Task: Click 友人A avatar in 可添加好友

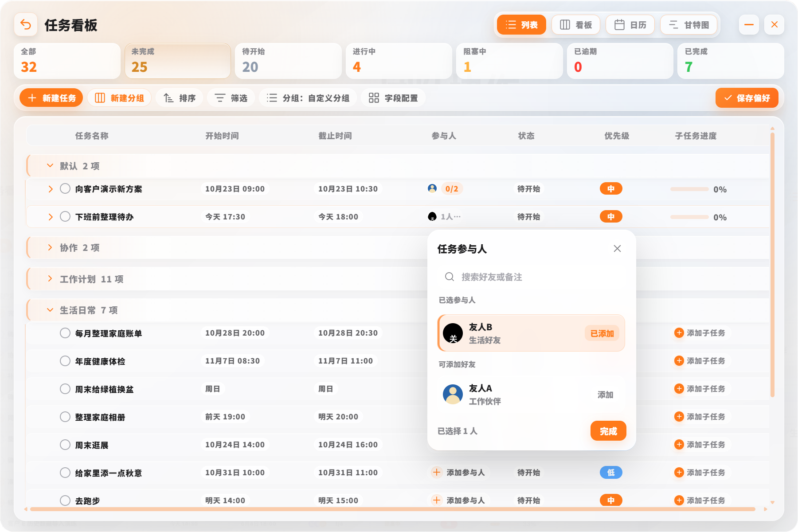Action: [x=453, y=394]
